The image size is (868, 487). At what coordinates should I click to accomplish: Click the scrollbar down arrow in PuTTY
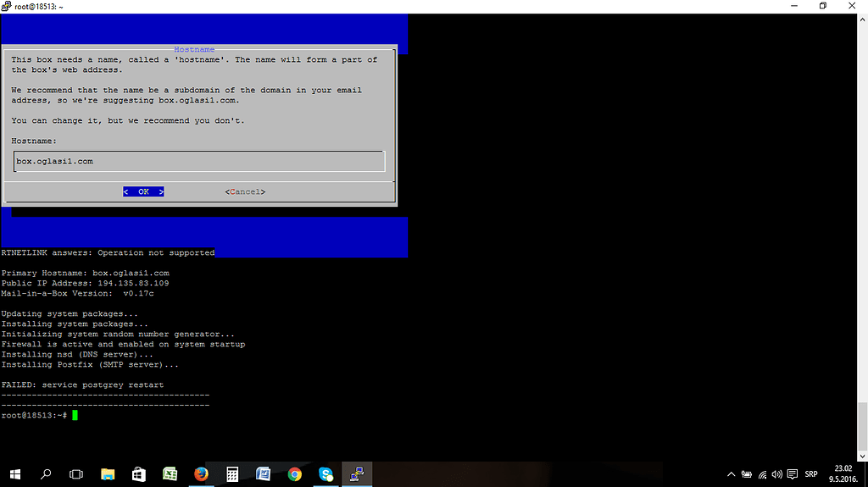click(862, 457)
